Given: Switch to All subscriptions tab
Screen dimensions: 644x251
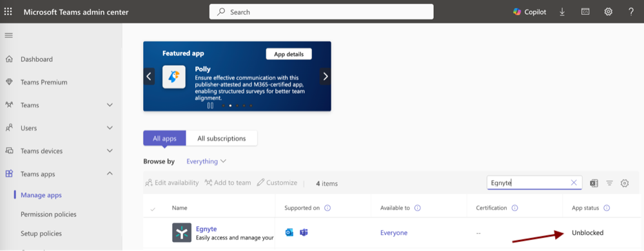Looking at the screenshot, I should (x=222, y=139).
